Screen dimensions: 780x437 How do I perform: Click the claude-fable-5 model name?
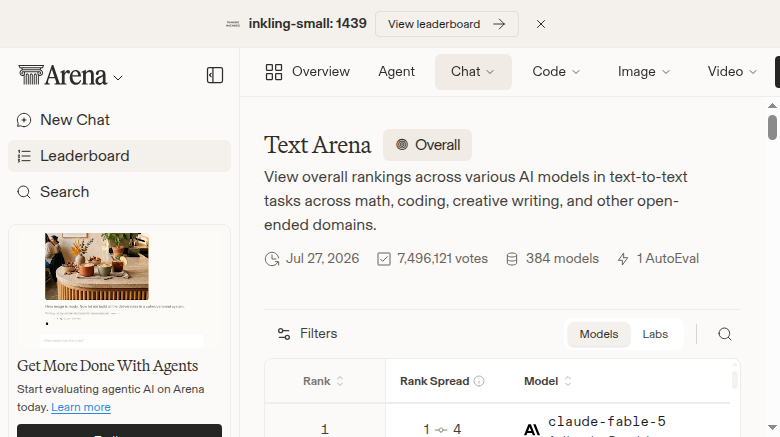pyautogui.click(x=607, y=422)
